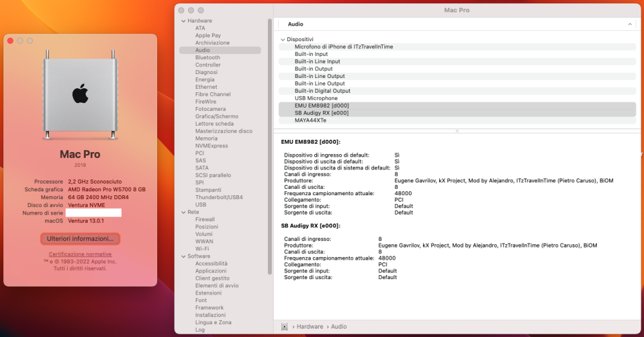The image size is (644, 337).
Task: Select Estensioni under Software
Action: click(208, 293)
